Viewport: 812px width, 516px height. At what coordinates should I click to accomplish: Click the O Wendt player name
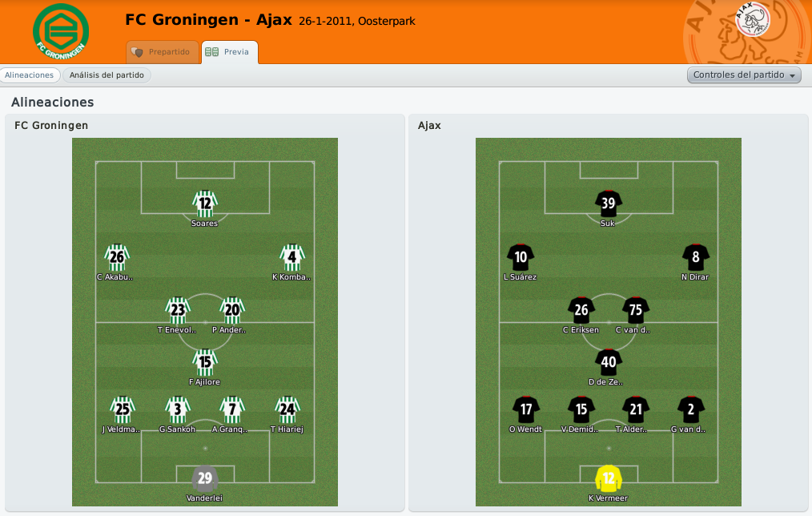point(525,429)
